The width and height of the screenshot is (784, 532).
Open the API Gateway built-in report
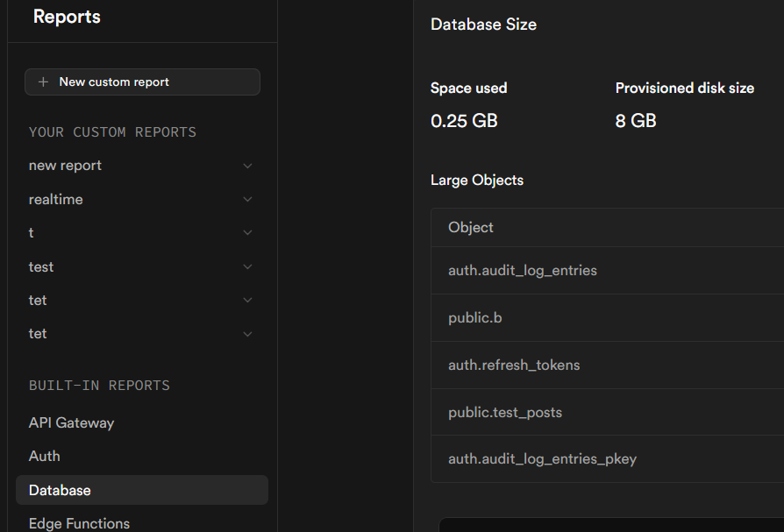pyautogui.click(x=71, y=422)
